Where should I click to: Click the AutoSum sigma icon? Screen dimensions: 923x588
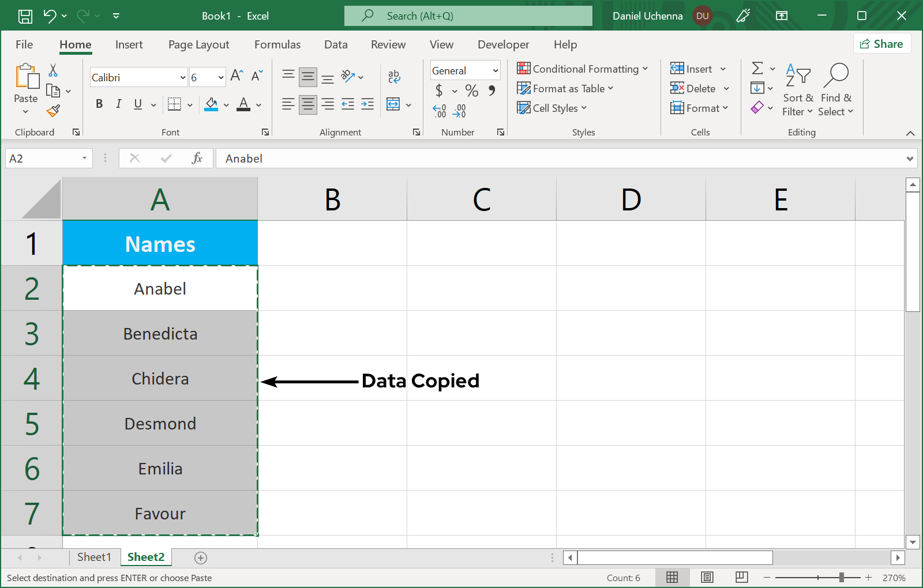pyautogui.click(x=757, y=69)
